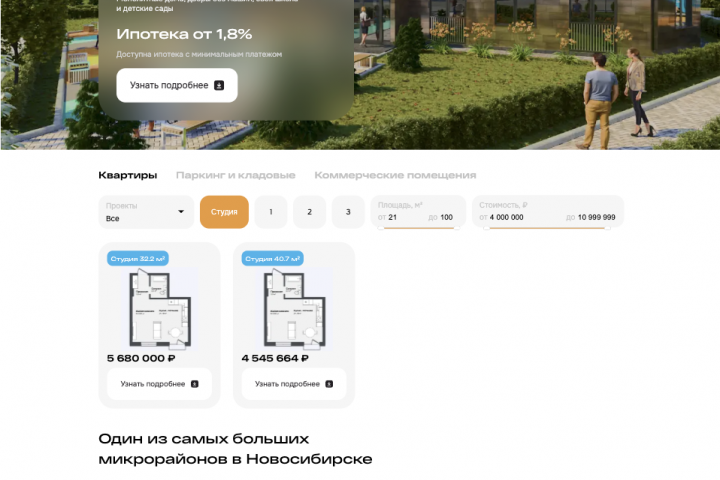Viewport: 720px width, 480px height.
Task: Click 'Узнать подробнее' for the 5 680 000 ₽ studio
Action: point(159,384)
